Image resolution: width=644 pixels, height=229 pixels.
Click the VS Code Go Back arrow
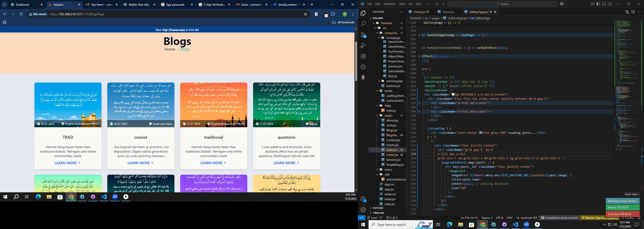point(437,4)
